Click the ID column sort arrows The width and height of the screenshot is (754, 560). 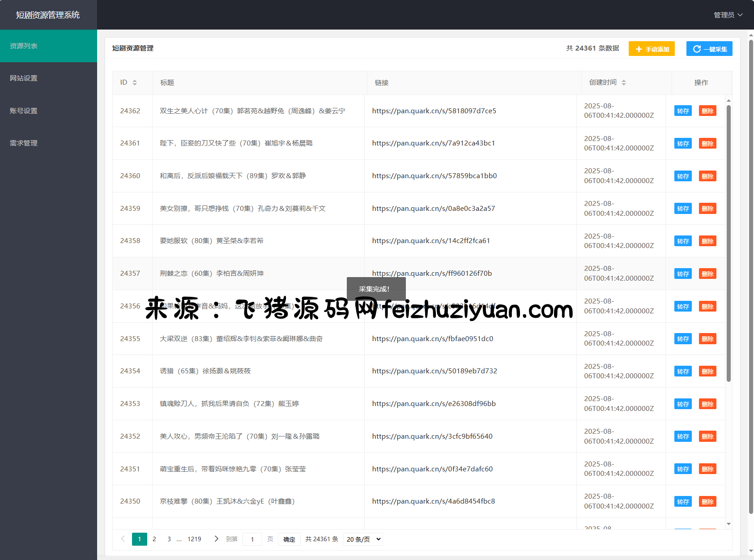pyautogui.click(x=134, y=83)
